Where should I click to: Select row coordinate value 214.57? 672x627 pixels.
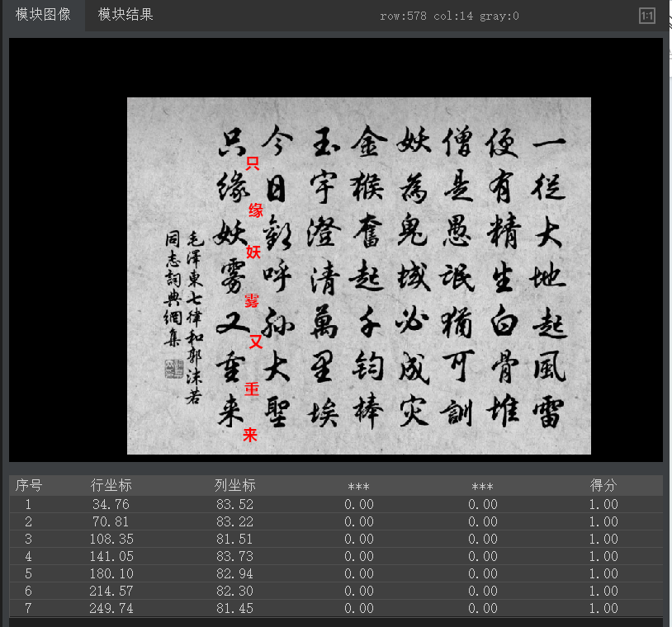click(111, 591)
